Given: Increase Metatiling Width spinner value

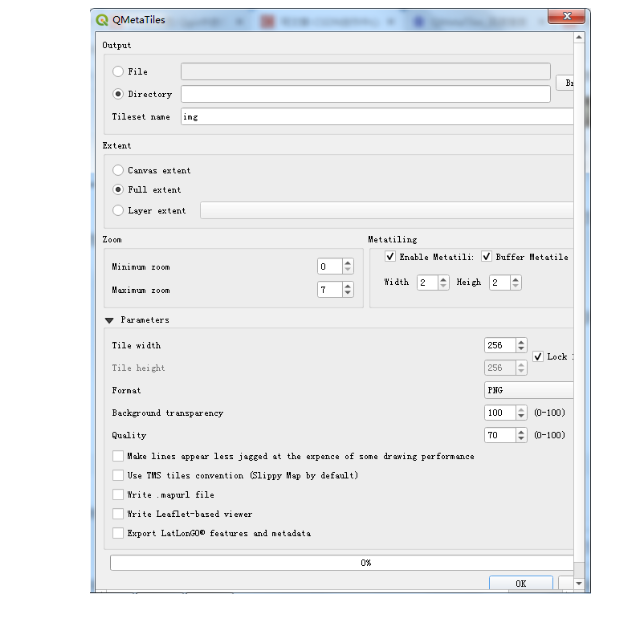Looking at the screenshot, I should (x=443, y=279).
